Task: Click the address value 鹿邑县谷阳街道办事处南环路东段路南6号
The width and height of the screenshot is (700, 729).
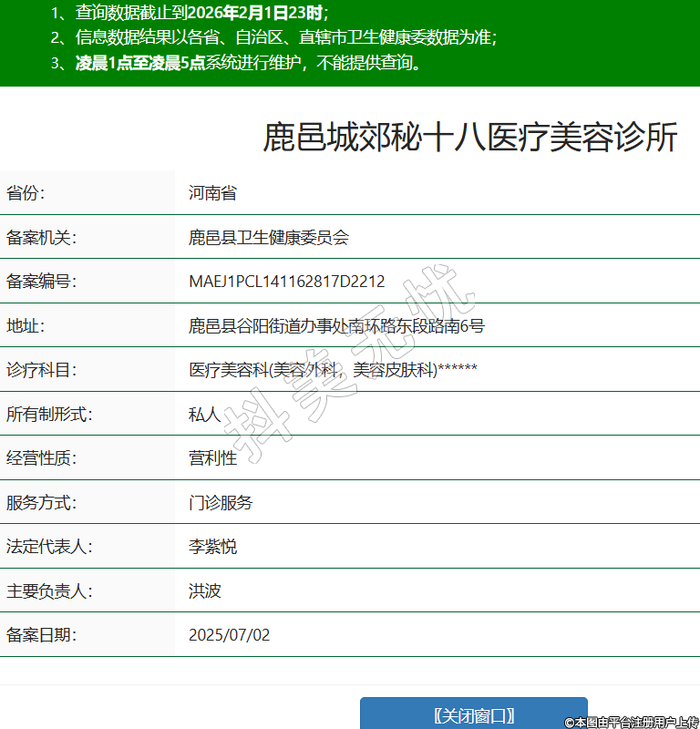Action: [336, 325]
